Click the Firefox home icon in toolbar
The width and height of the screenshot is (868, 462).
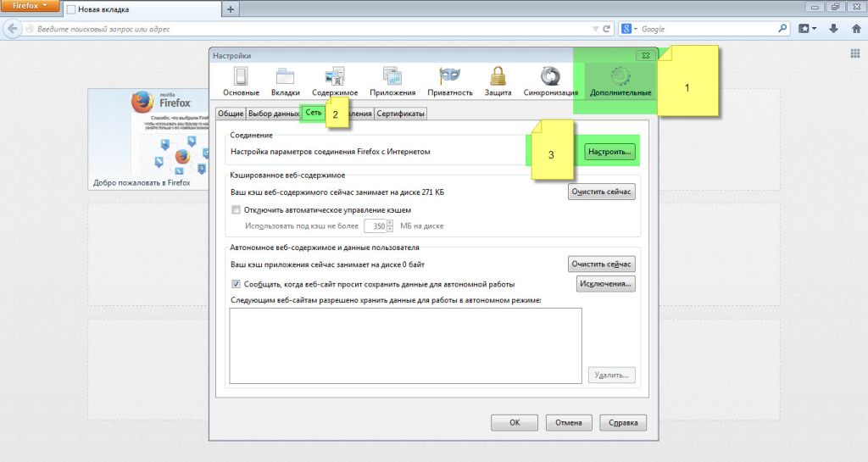click(x=856, y=29)
